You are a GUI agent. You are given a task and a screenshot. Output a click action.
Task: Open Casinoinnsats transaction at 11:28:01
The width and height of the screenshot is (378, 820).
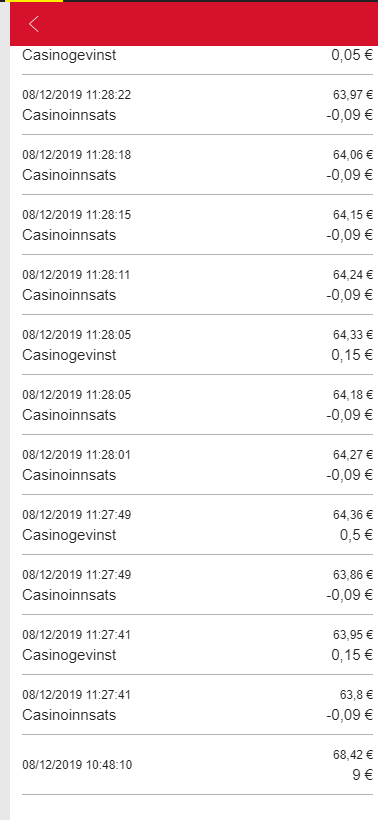(198, 465)
